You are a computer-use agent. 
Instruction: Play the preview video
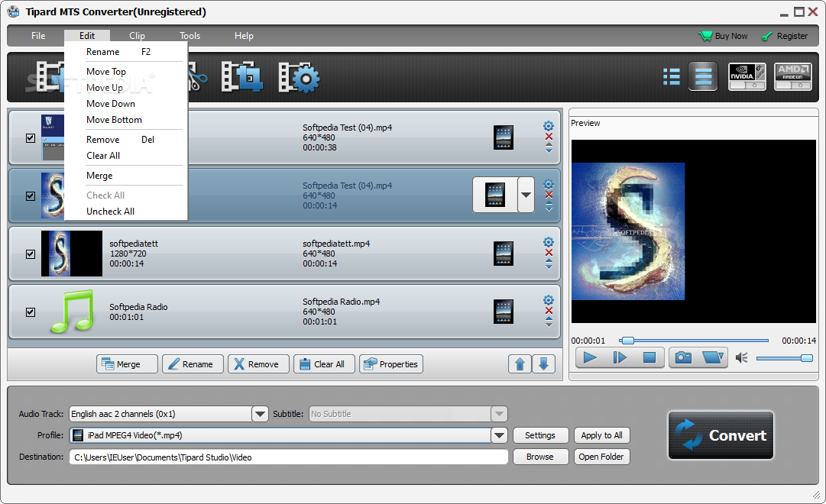(x=590, y=357)
